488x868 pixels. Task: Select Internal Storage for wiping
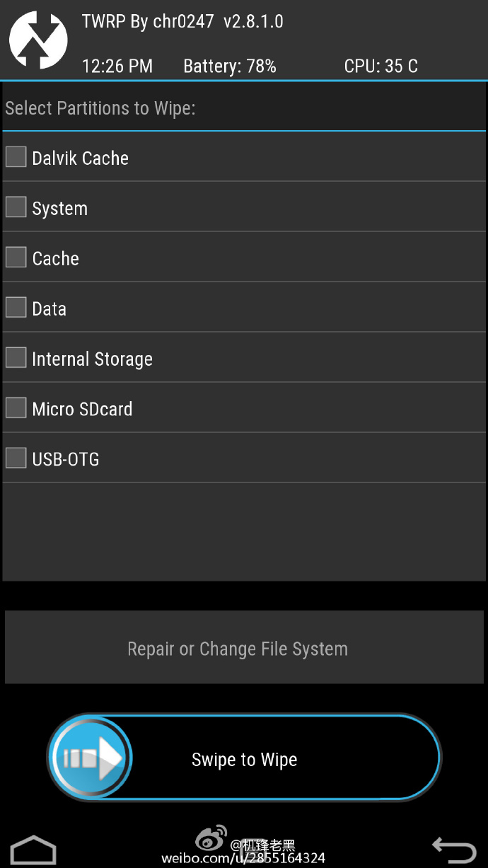(16, 357)
